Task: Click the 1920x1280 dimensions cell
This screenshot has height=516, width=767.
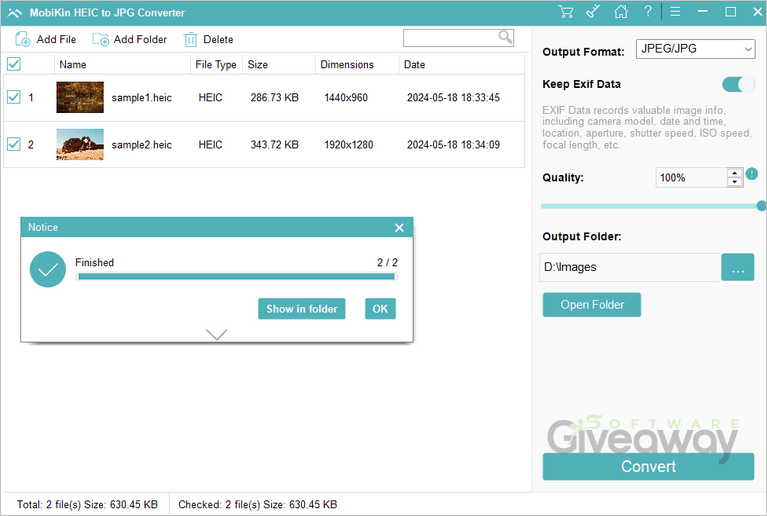Action: coord(349,145)
